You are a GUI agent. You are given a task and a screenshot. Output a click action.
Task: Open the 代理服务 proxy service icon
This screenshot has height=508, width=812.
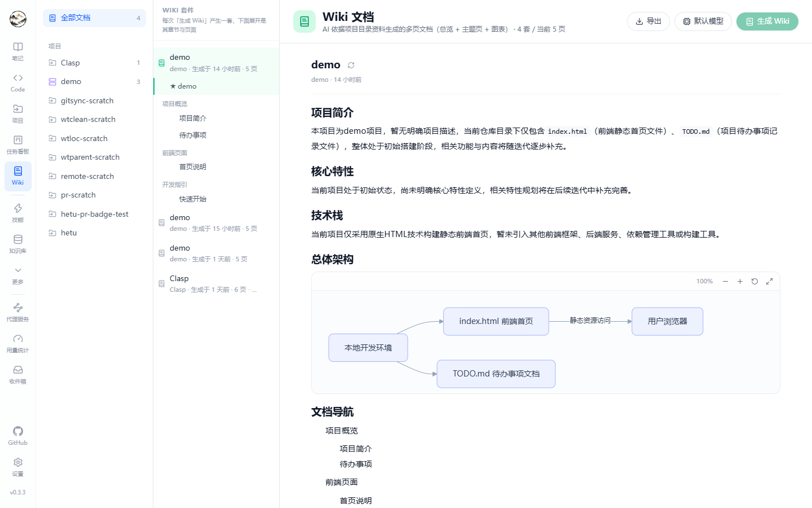pyautogui.click(x=18, y=312)
